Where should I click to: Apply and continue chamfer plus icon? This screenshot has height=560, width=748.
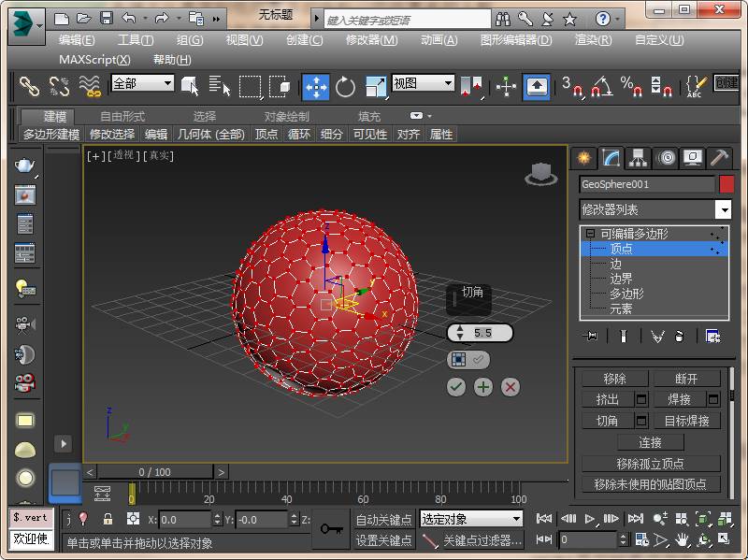[483, 387]
